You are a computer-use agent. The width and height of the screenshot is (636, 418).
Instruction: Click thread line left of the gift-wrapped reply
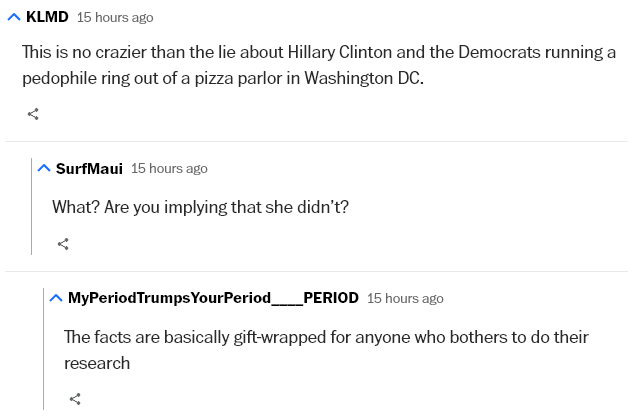click(44, 349)
